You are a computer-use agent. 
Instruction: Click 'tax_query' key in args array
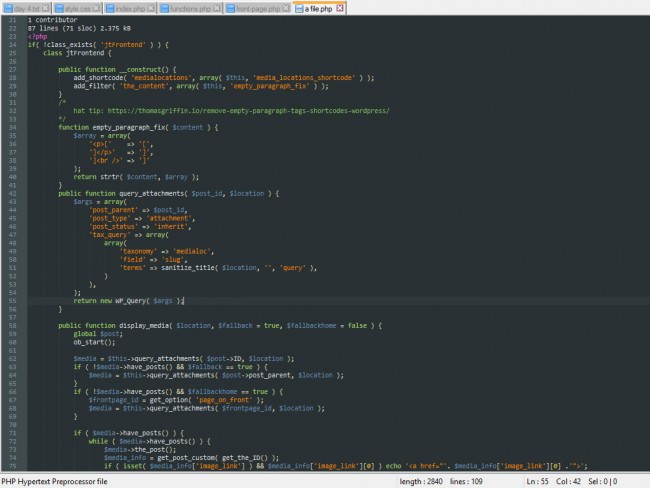pyautogui.click(x=109, y=235)
